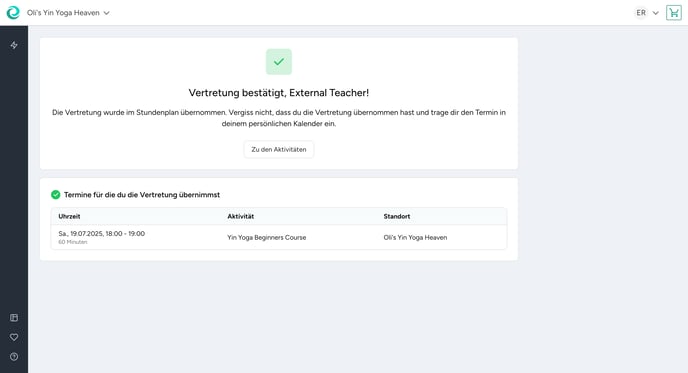Open the help question mark icon
688x373 pixels.
tap(14, 357)
